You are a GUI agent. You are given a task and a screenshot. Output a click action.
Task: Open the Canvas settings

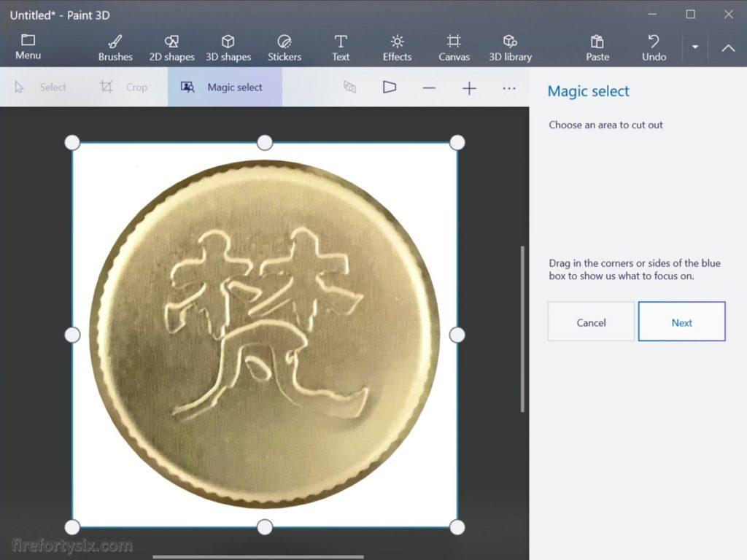click(x=453, y=46)
